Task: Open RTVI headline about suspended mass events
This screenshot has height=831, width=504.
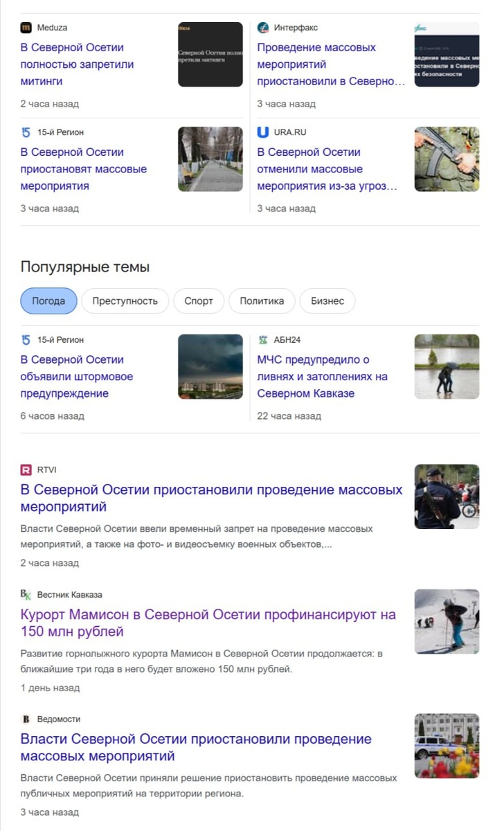Action: click(x=212, y=499)
